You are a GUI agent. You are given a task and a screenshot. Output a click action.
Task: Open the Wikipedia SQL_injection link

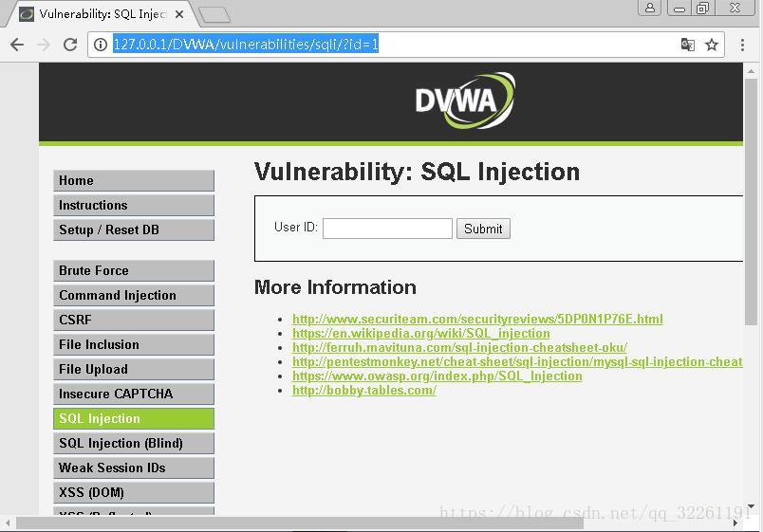tap(421, 333)
